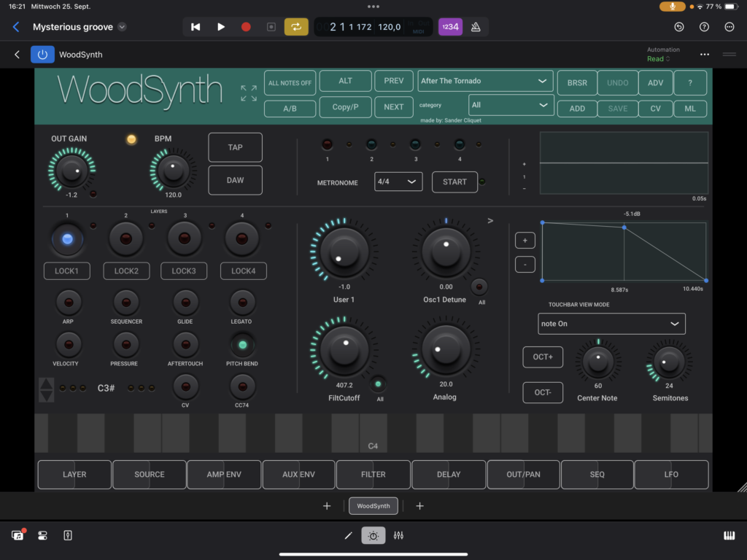Toggle the SEQUENCER switch

(x=125, y=303)
